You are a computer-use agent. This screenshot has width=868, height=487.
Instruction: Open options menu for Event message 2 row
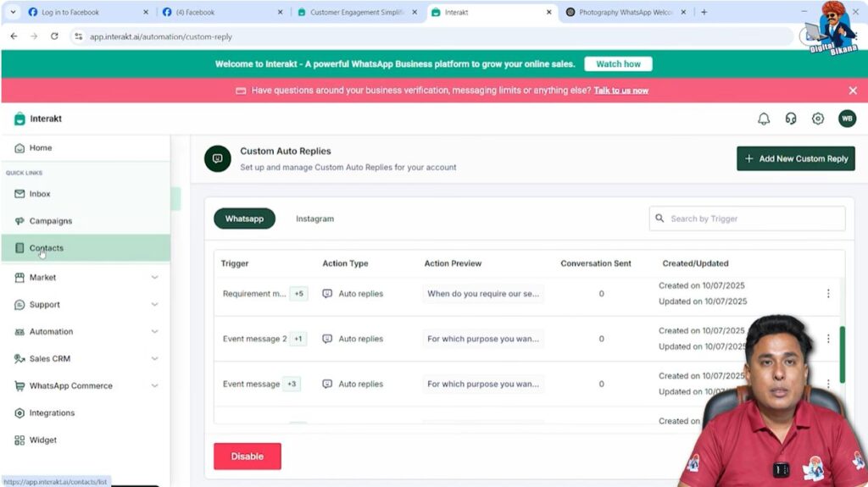coord(828,338)
